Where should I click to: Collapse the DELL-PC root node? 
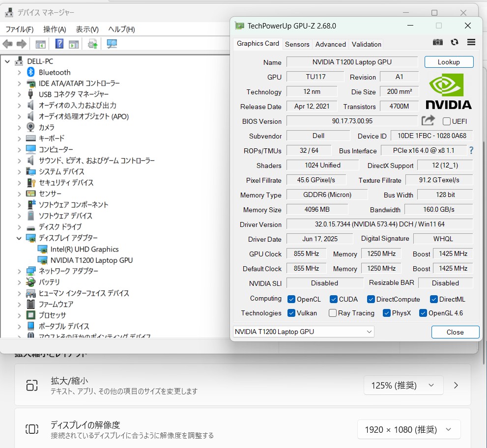7,61
